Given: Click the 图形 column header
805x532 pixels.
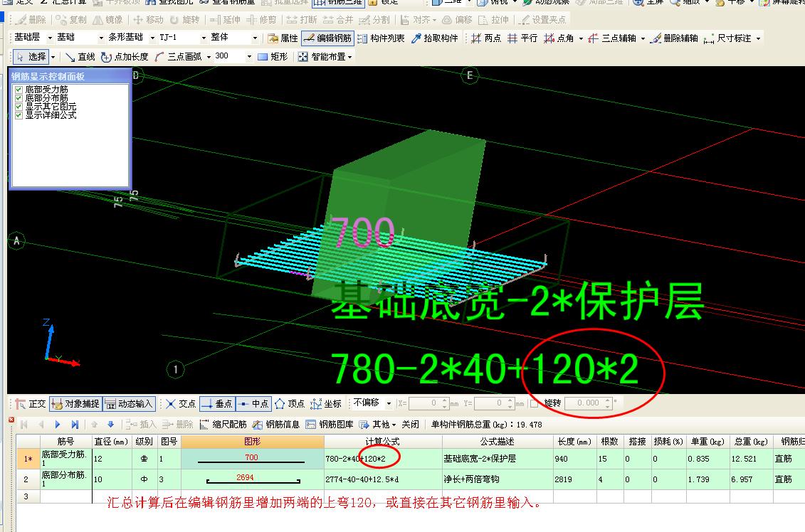Looking at the screenshot, I should point(253,441).
